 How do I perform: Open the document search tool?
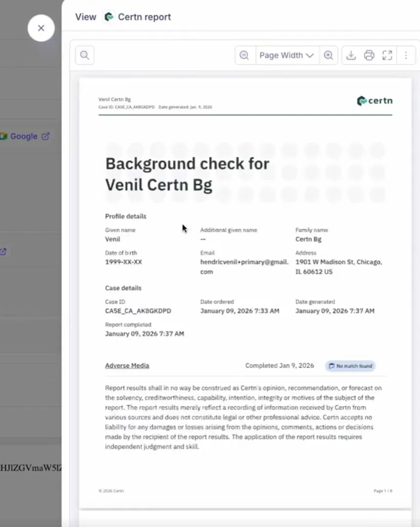click(85, 55)
